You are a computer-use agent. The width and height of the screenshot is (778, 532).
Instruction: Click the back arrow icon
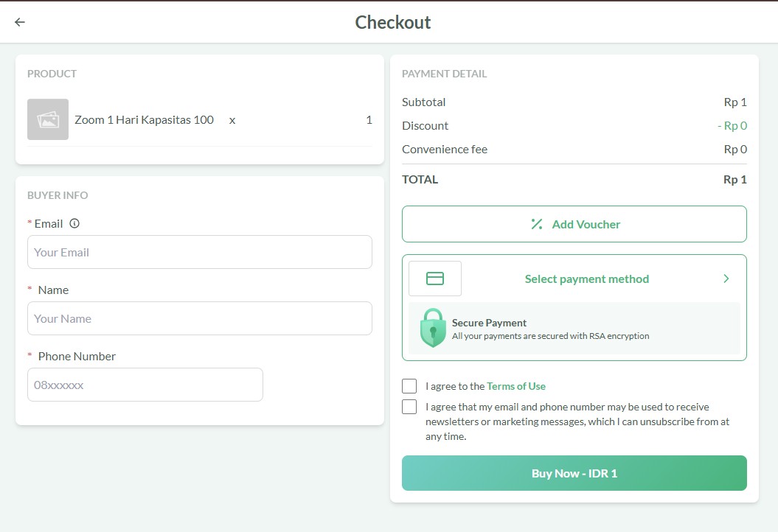pos(20,22)
